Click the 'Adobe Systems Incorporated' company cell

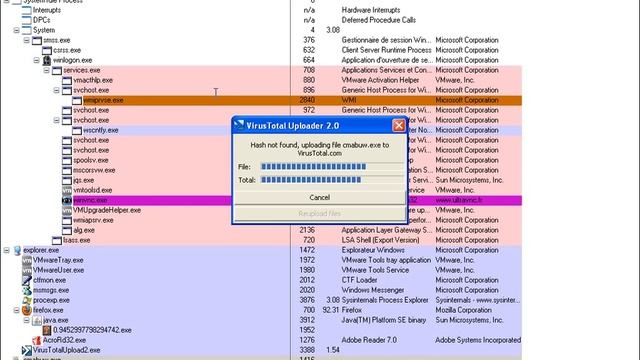pyautogui.click(x=478, y=340)
